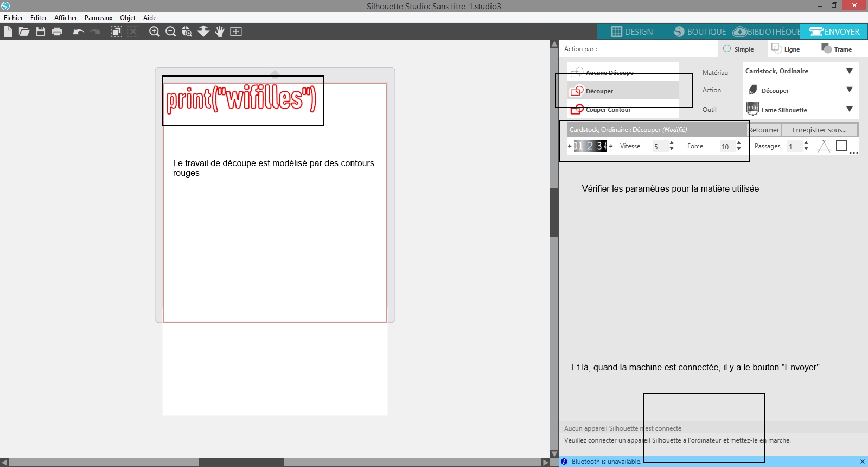Click the horizontal scrollbar thumb of canvas

[241, 463]
